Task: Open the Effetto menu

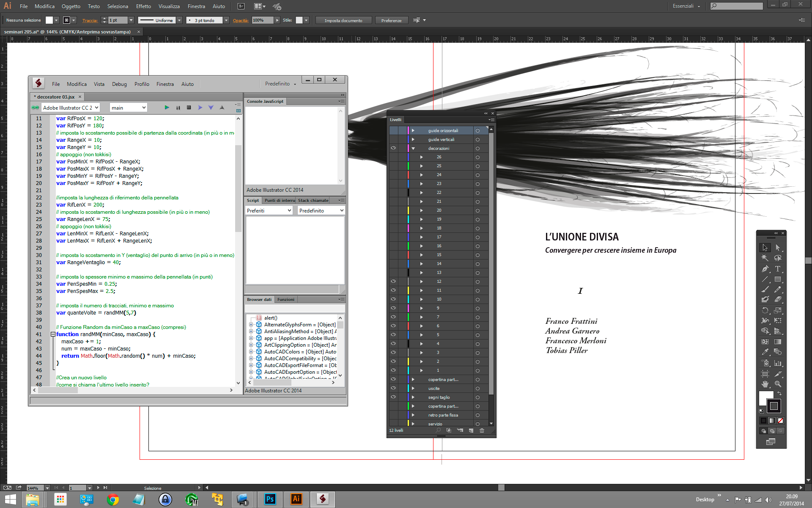Action: 143,6
